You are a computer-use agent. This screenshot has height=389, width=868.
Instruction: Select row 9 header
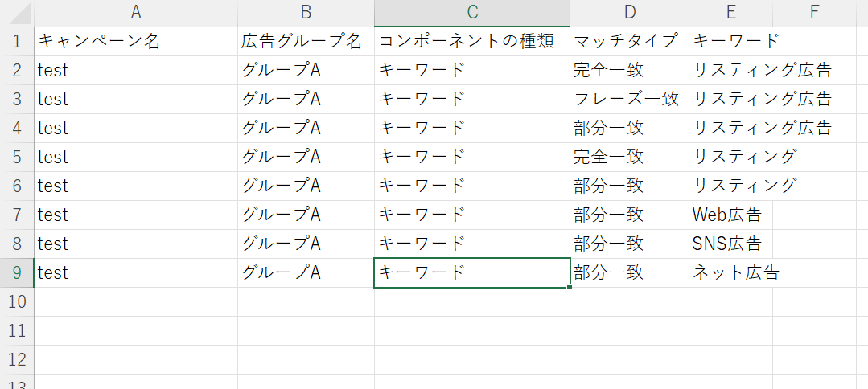[17, 272]
